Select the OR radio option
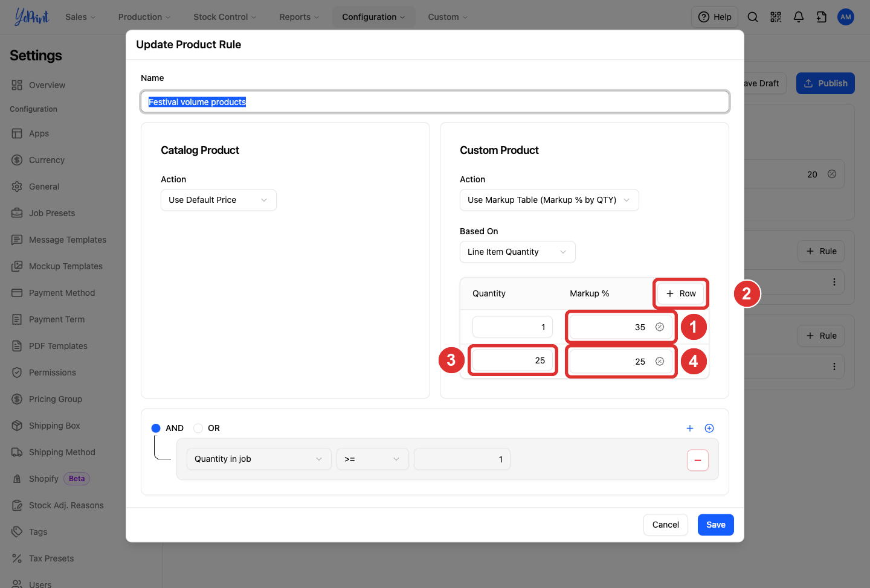The image size is (870, 588). 198,428
